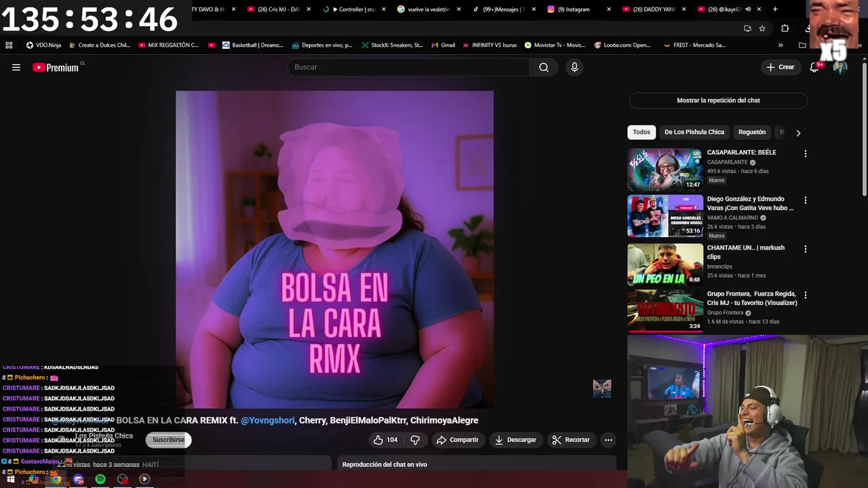Open Spotify from the taskbar
Viewport: 868px width, 488px height.
click(x=100, y=479)
